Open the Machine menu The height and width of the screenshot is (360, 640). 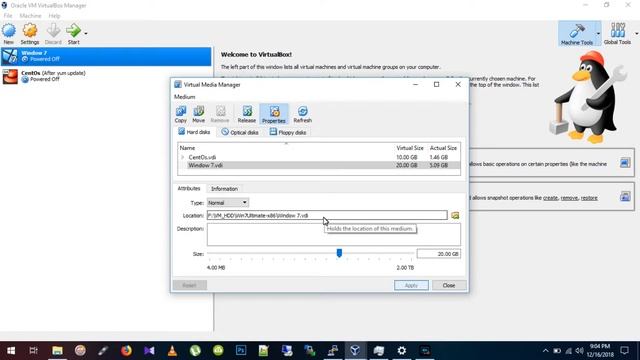(30, 16)
